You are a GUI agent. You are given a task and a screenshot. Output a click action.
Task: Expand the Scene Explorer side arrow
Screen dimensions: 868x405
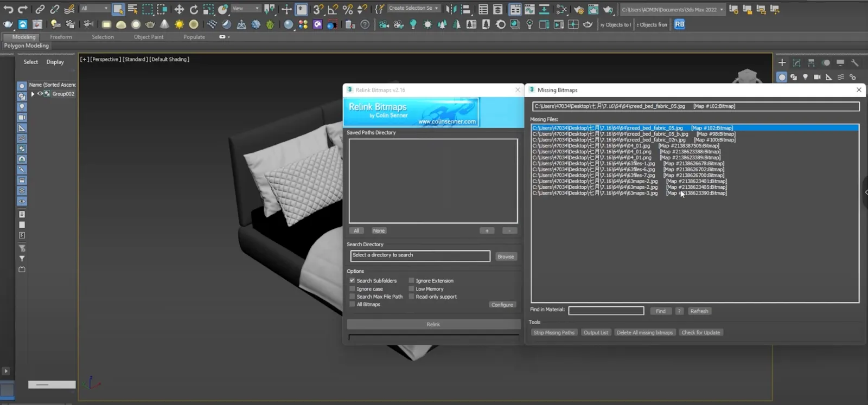coord(6,371)
